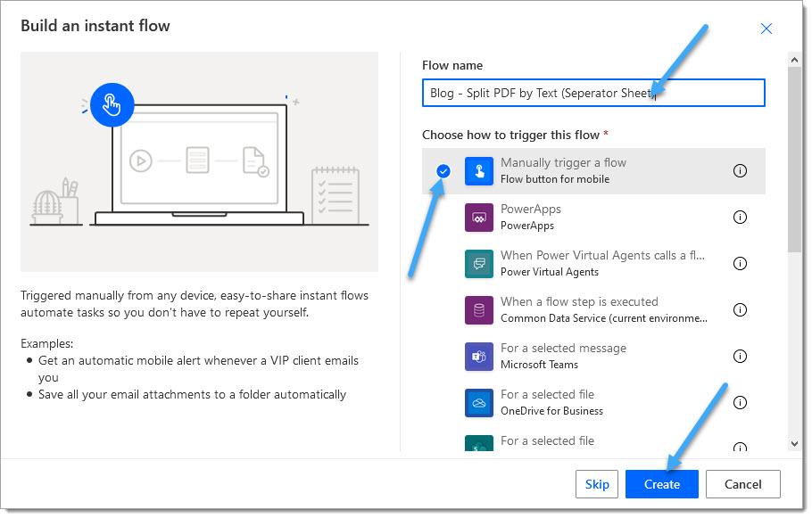Click the "PowerApps" subtitle under the PowerApps trigger
Screen dimensions: 812x518
point(527,226)
